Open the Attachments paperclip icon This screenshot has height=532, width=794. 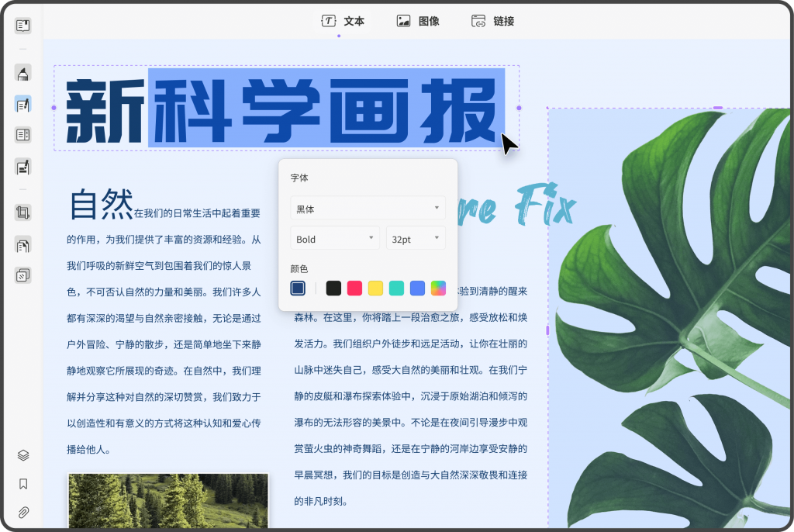click(23, 513)
